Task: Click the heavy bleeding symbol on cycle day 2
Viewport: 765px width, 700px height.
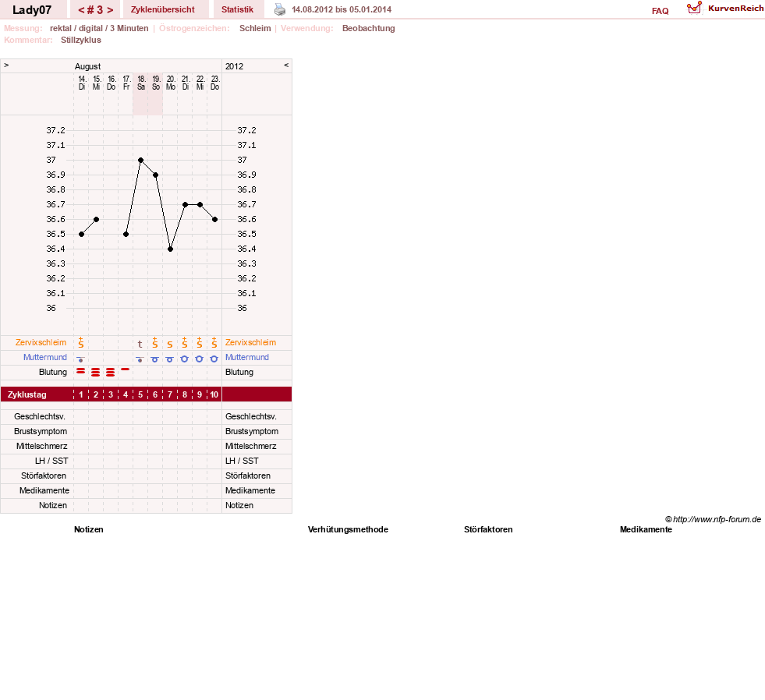Action: (96, 372)
